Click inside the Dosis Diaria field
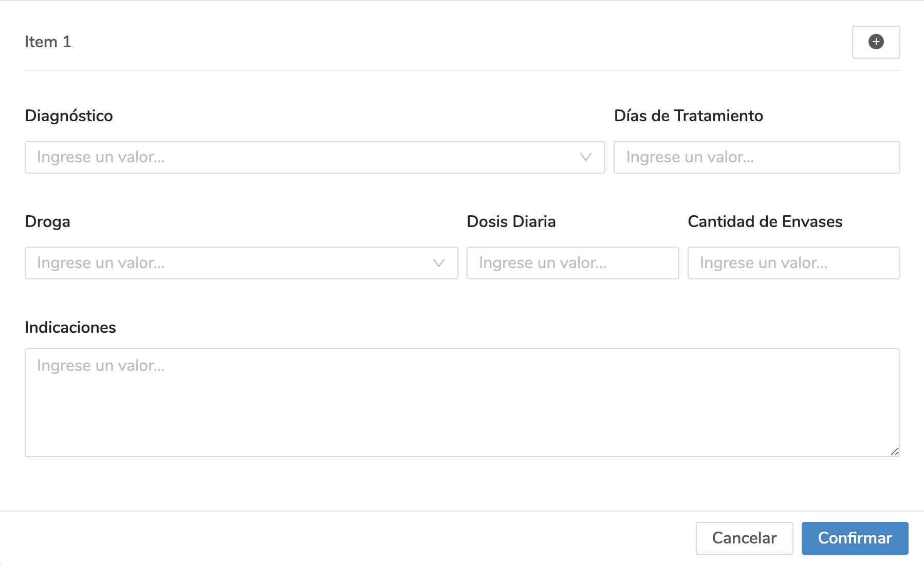The image size is (924, 564). [x=572, y=263]
